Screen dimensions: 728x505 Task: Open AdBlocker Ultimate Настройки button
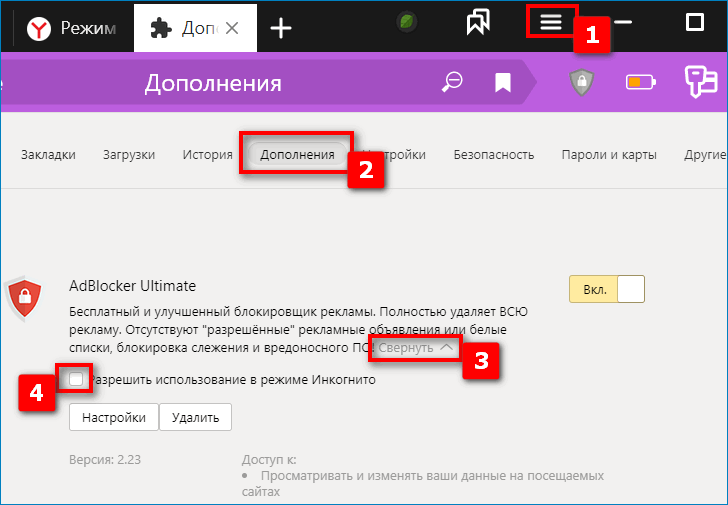pos(114,417)
